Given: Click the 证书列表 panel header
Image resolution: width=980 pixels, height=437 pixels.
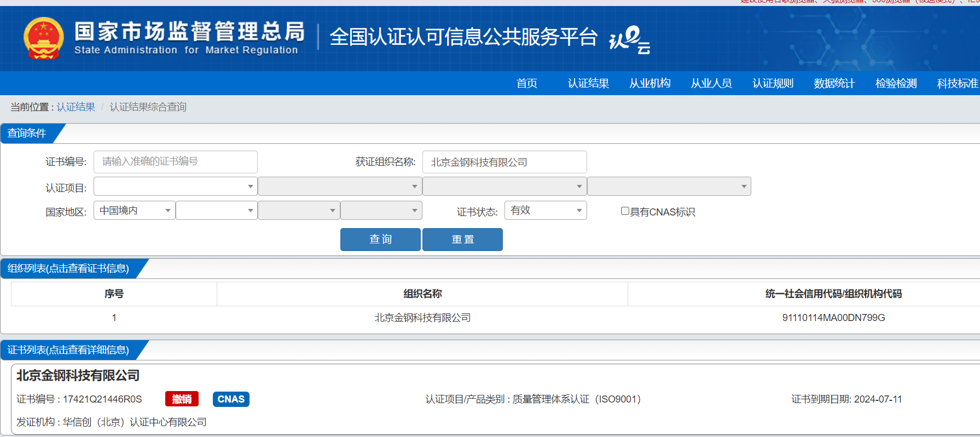Looking at the screenshot, I should click(x=68, y=350).
